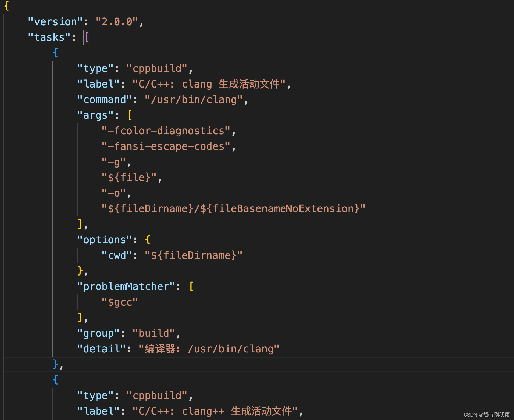Click the second task's "cppbuild" value
Image resolution: width=514 pixels, height=420 pixels.
tap(157, 396)
